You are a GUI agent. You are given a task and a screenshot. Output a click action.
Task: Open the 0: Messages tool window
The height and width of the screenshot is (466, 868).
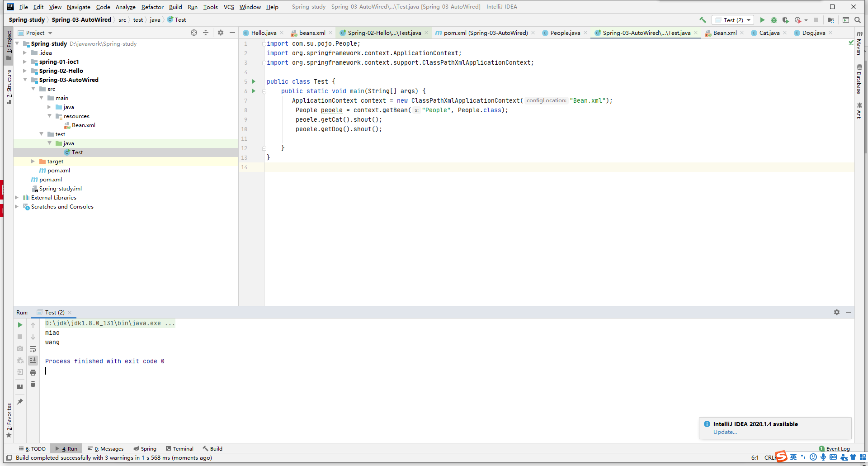coord(105,449)
